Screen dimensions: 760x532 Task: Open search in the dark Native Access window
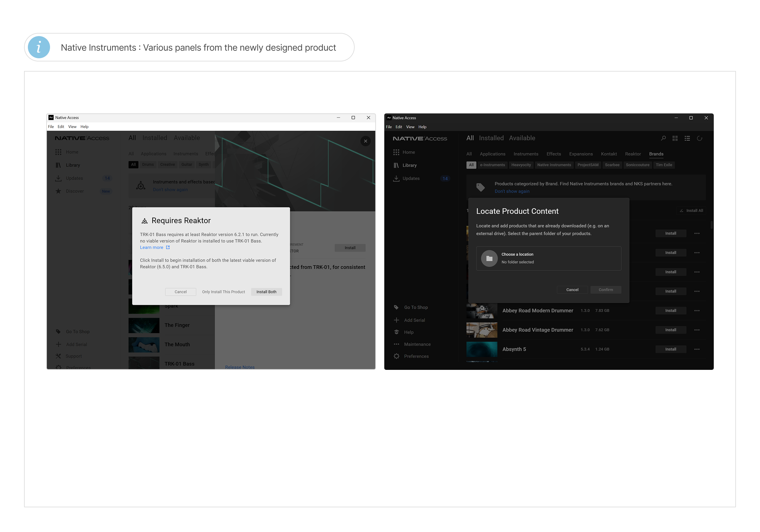pos(663,138)
